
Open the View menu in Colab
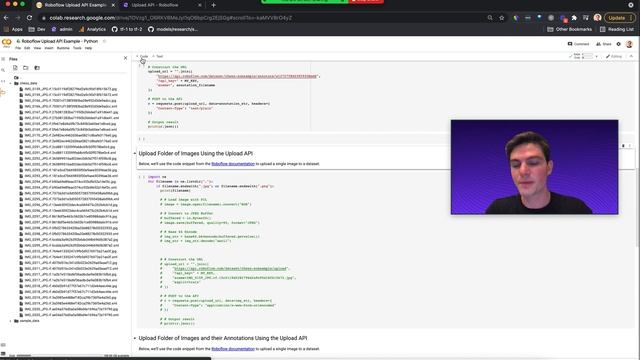tap(37, 48)
